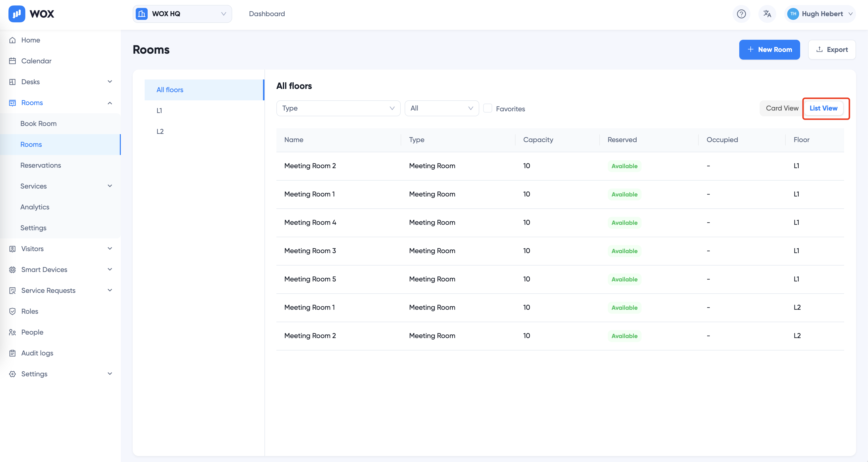868x462 pixels.
Task: Click the Smart Devices chip icon
Action: click(12, 270)
